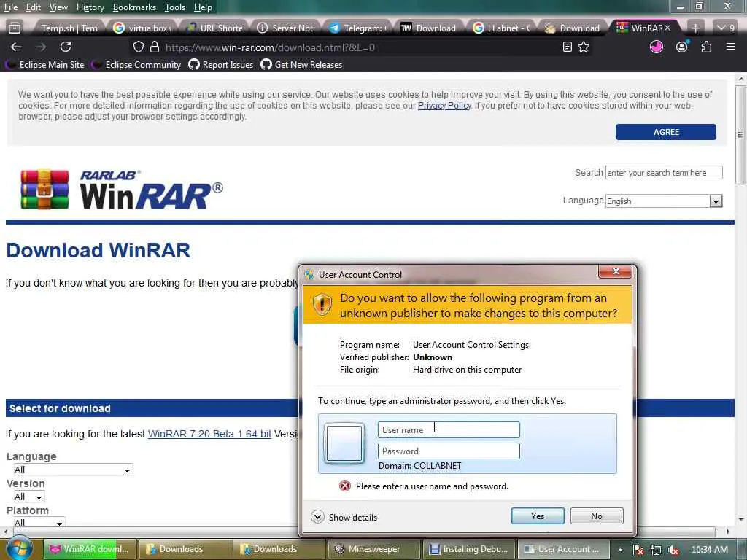Switch to the Temp.sh tab
This screenshot has width=747, height=560.
[x=69, y=28]
